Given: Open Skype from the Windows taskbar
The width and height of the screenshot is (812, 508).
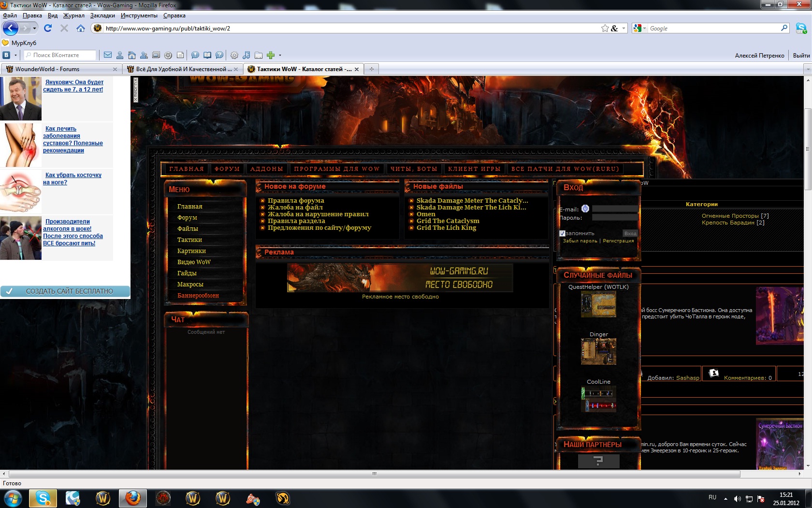Looking at the screenshot, I should pyautogui.click(x=43, y=498).
